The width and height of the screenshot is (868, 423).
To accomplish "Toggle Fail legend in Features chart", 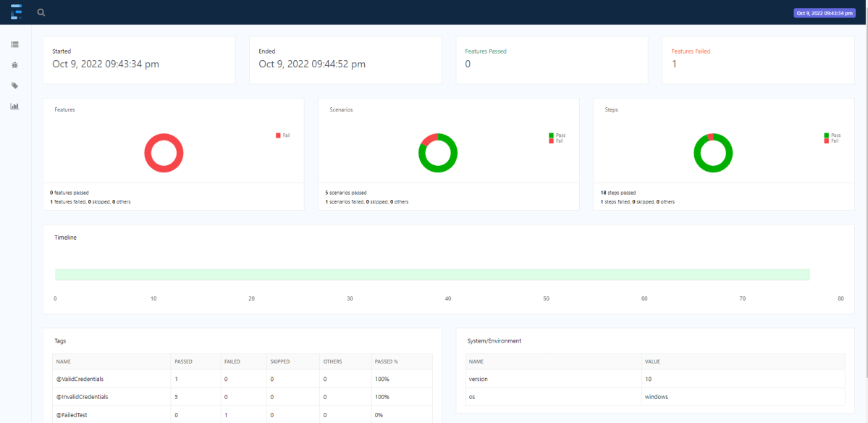I will coord(282,135).
